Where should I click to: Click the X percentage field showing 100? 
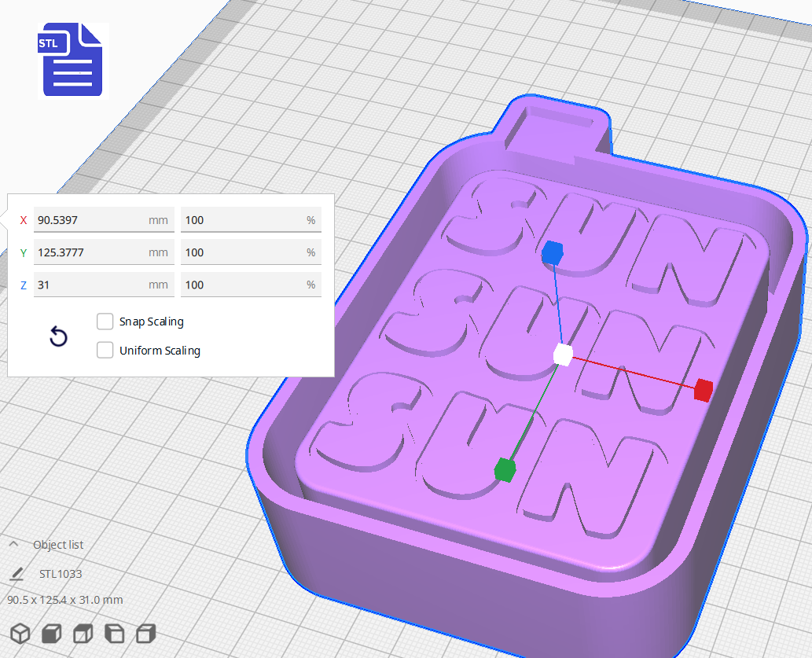click(x=249, y=219)
